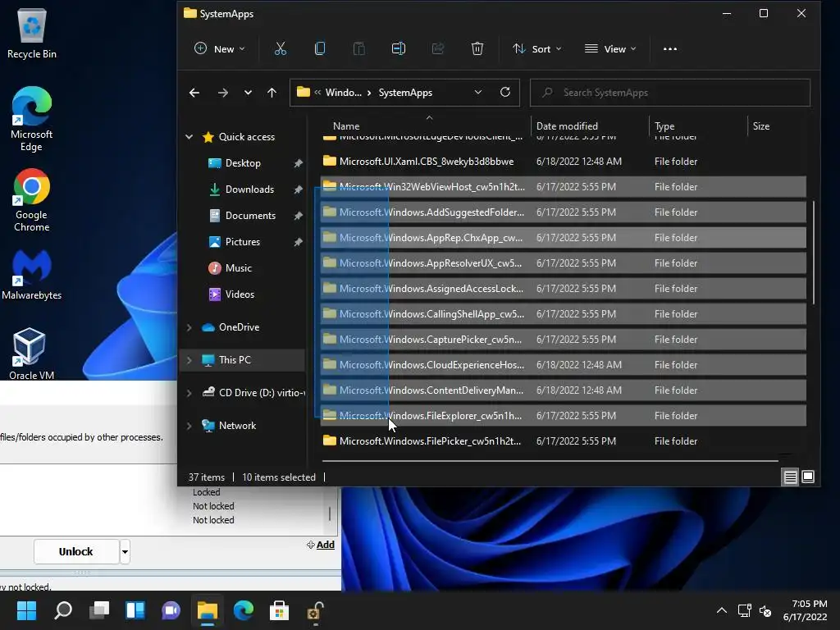Go forward with the right arrow
Viewport: 840px width, 630px height.
pyautogui.click(x=223, y=93)
